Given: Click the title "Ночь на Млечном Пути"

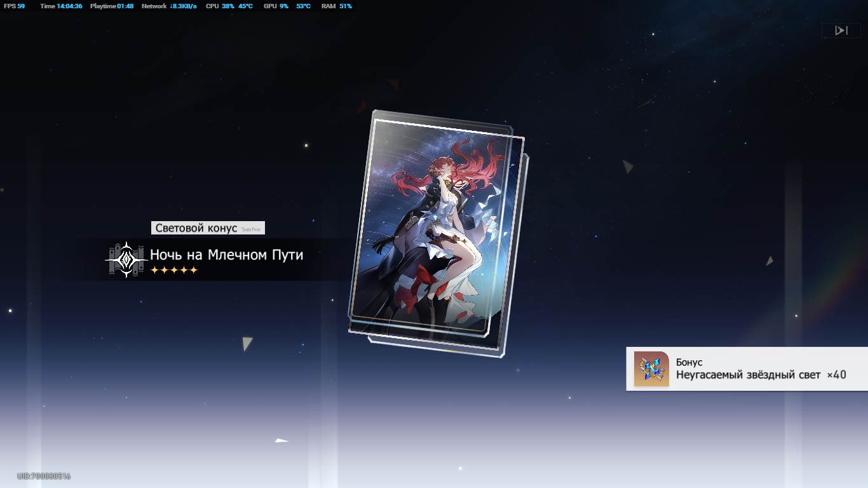Looking at the screenshot, I should click(x=227, y=255).
